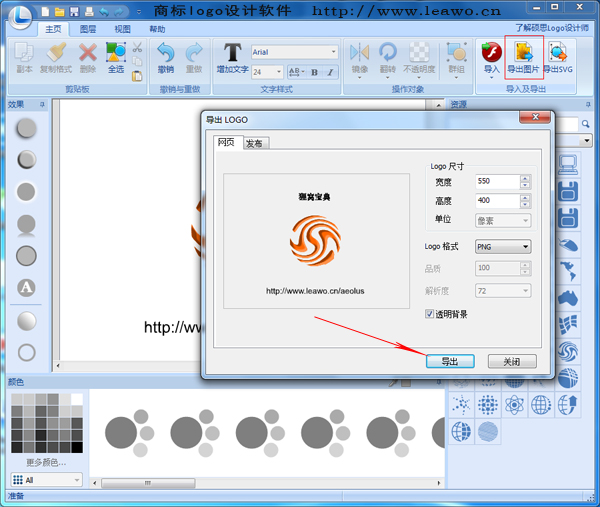Pin the Effects (效果) panel
600x507 pixels.
pyautogui.click(x=42, y=104)
